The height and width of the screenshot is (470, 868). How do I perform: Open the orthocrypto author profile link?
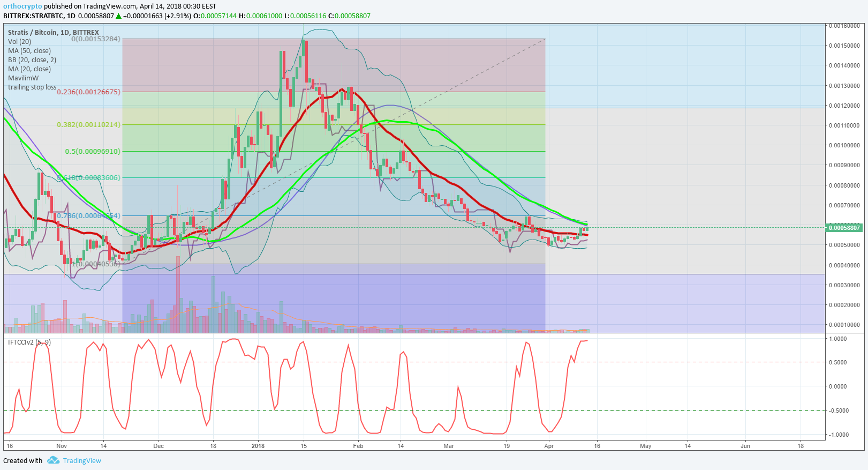click(x=22, y=6)
